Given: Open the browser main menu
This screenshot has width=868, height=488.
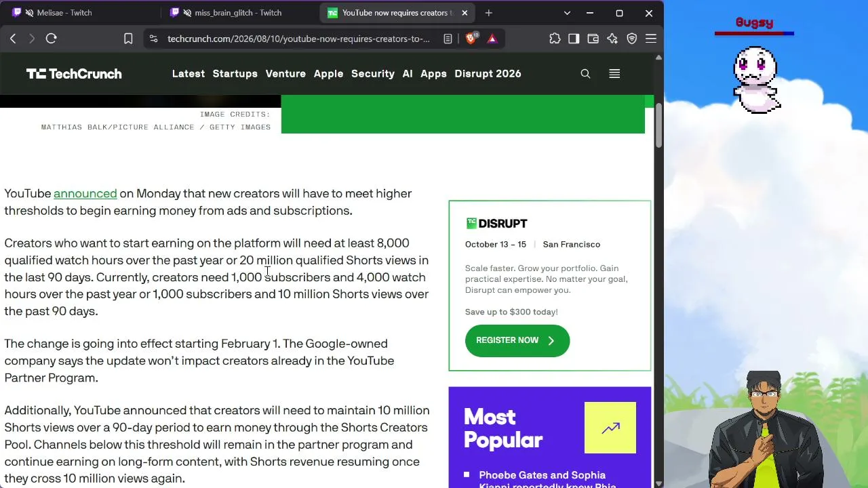Looking at the screenshot, I should (x=651, y=39).
